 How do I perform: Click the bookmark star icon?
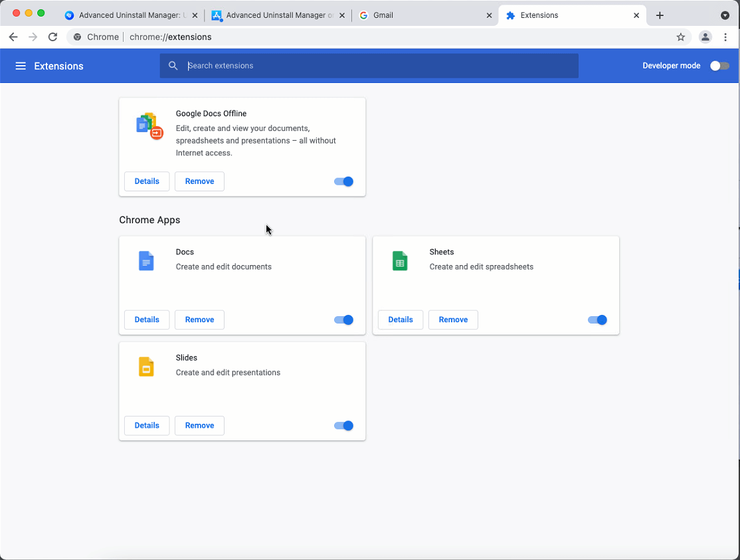681,37
